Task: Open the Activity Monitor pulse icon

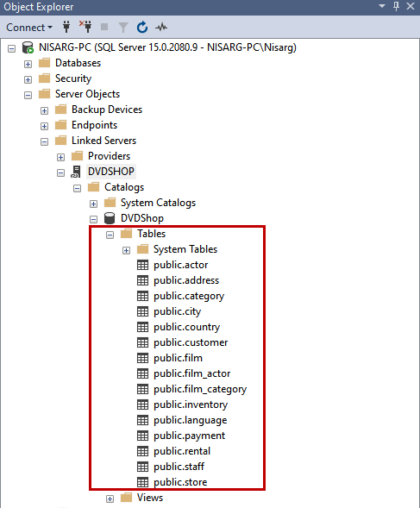Action: point(161,28)
